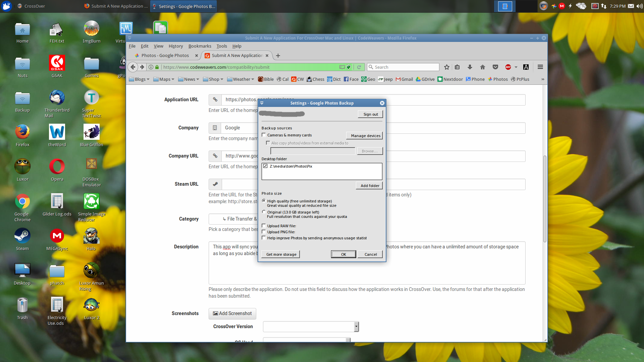
Task: Open the Bookmarks menu in Firefox
Action: (200, 46)
